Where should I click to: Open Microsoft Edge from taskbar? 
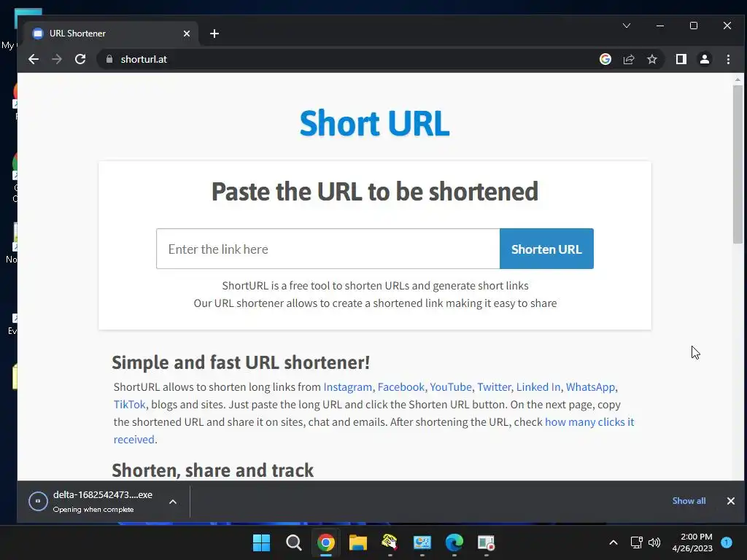pyautogui.click(x=454, y=542)
